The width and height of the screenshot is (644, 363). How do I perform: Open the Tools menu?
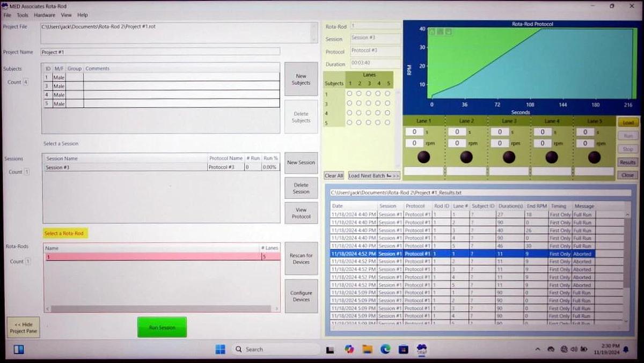click(23, 15)
